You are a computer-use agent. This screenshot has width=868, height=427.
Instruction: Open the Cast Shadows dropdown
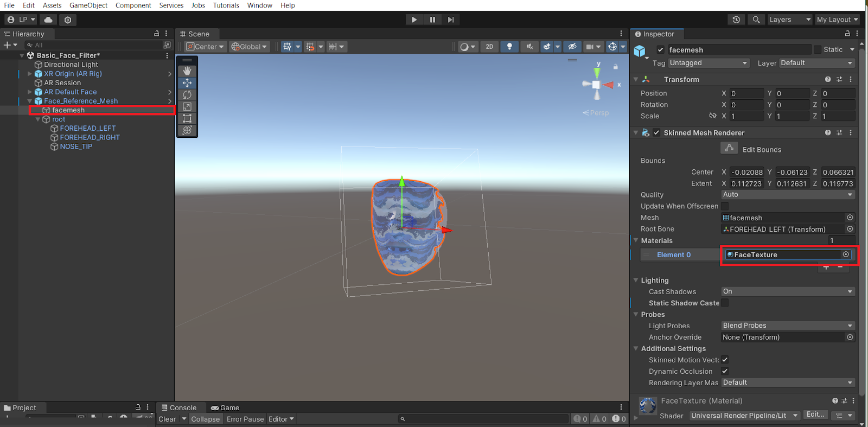788,291
